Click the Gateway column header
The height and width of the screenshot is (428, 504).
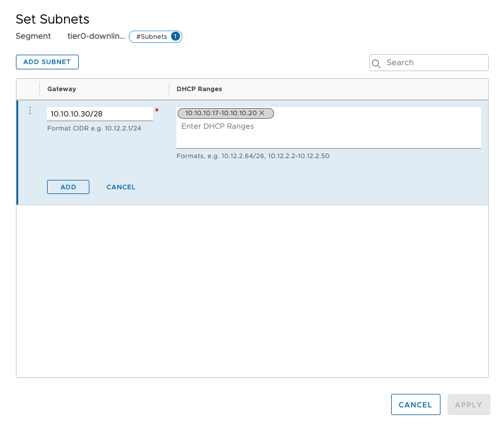coord(62,89)
